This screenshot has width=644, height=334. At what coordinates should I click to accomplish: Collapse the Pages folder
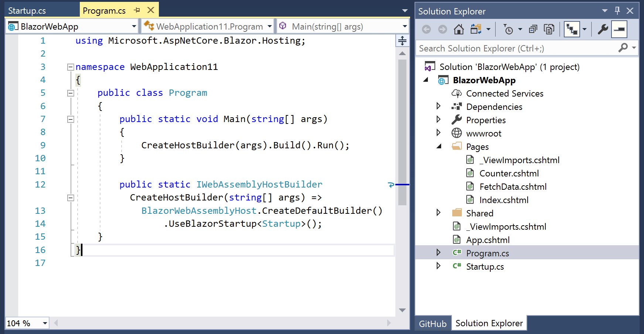(x=439, y=146)
